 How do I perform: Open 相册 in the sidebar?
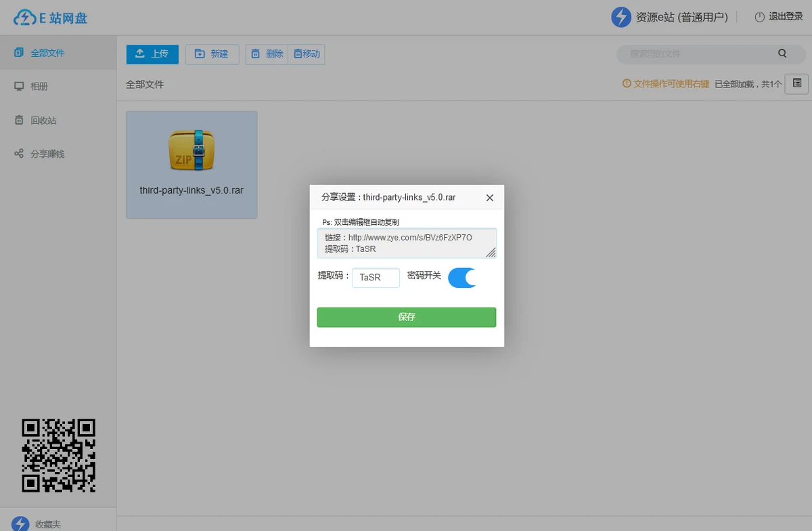(x=39, y=87)
